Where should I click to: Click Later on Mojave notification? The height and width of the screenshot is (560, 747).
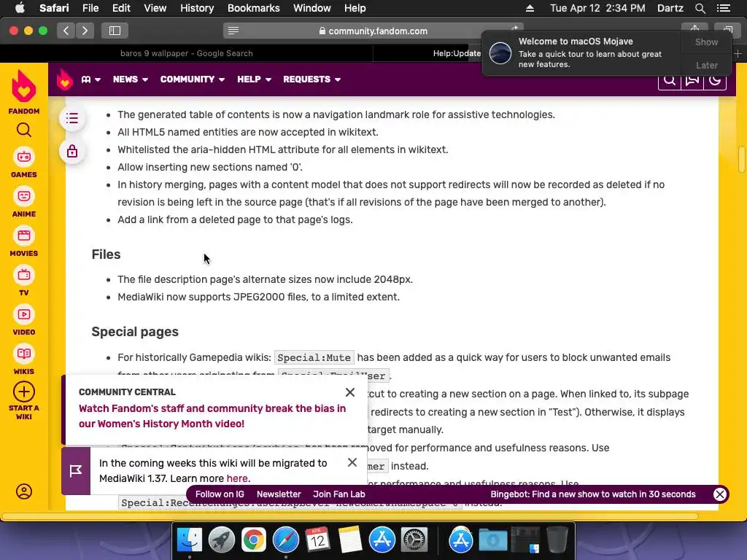tap(706, 65)
